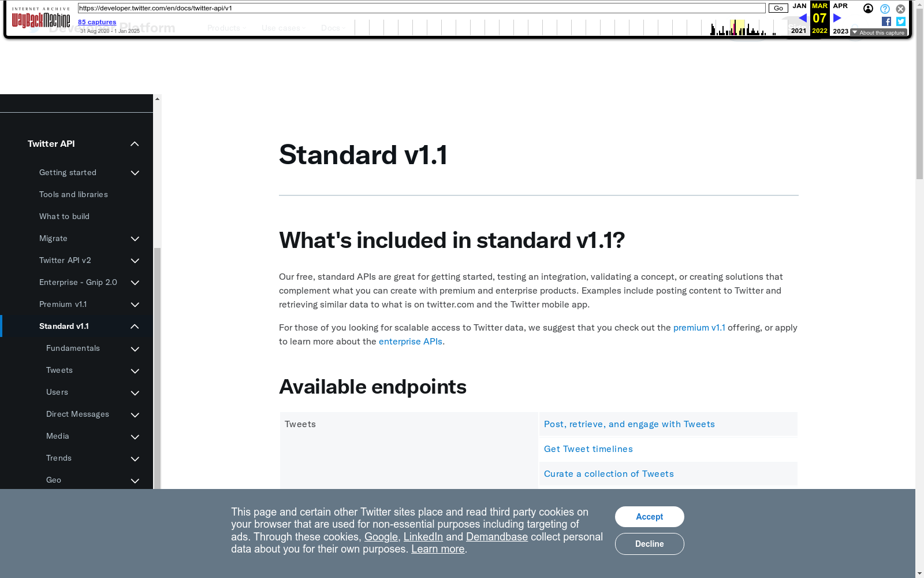Share this capture on Facebook
The image size is (924, 578).
click(x=886, y=21)
